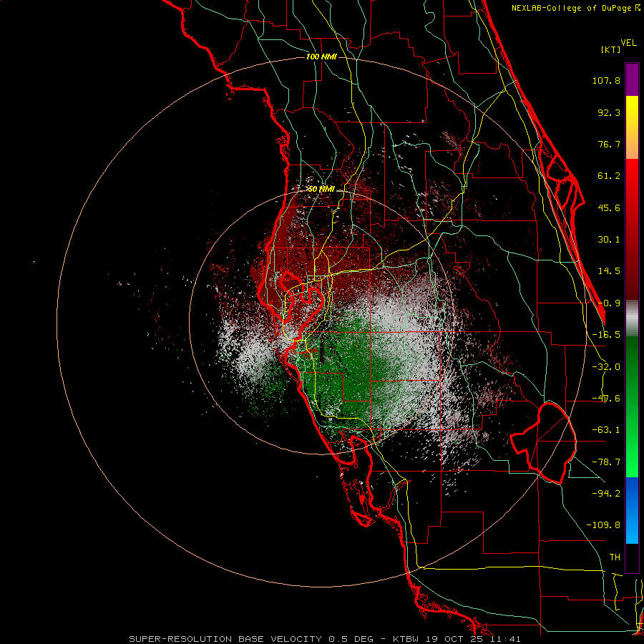Image resolution: width=644 pixels, height=644 pixels.
Task: Click the -47.6 legend value
Action: pos(606,399)
